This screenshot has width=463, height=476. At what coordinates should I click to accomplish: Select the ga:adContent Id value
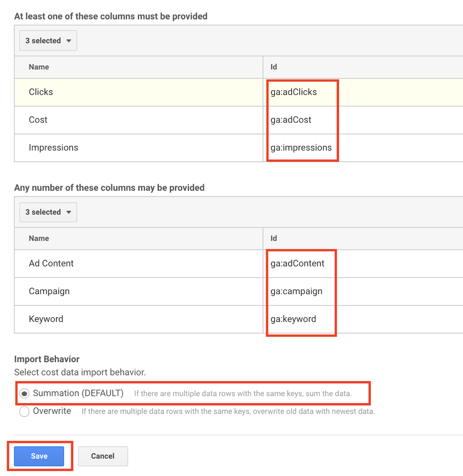297,263
